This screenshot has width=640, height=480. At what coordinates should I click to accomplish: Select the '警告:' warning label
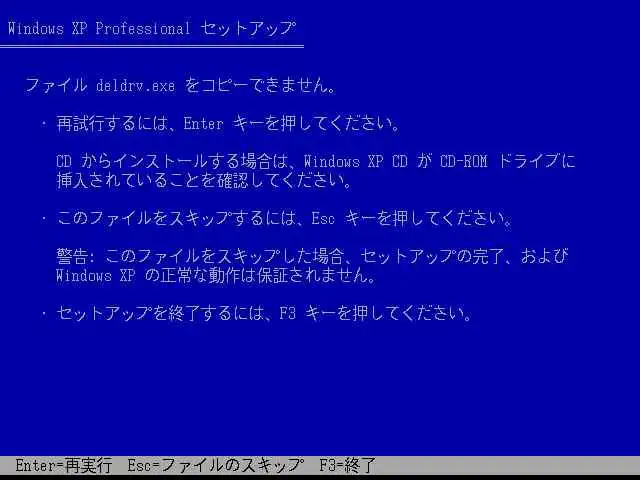(x=76, y=256)
